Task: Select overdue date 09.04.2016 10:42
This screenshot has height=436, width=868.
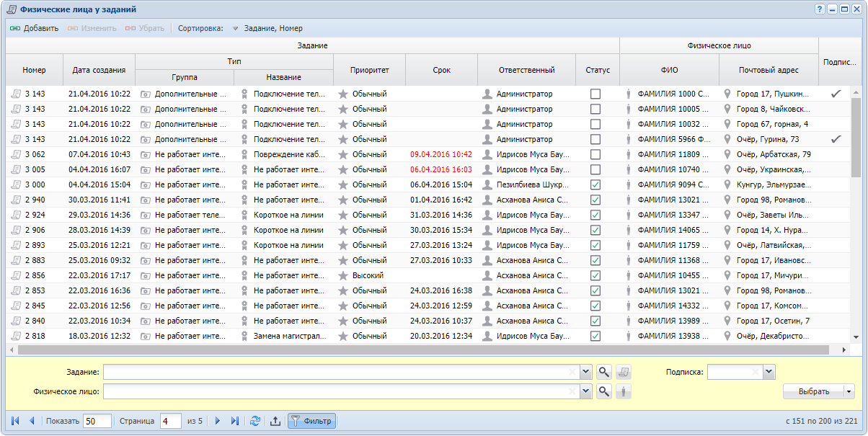Action: click(441, 154)
